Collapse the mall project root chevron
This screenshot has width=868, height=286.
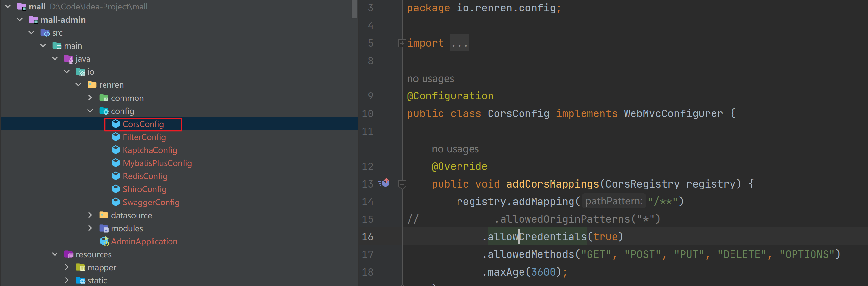(x=8, y=7)
